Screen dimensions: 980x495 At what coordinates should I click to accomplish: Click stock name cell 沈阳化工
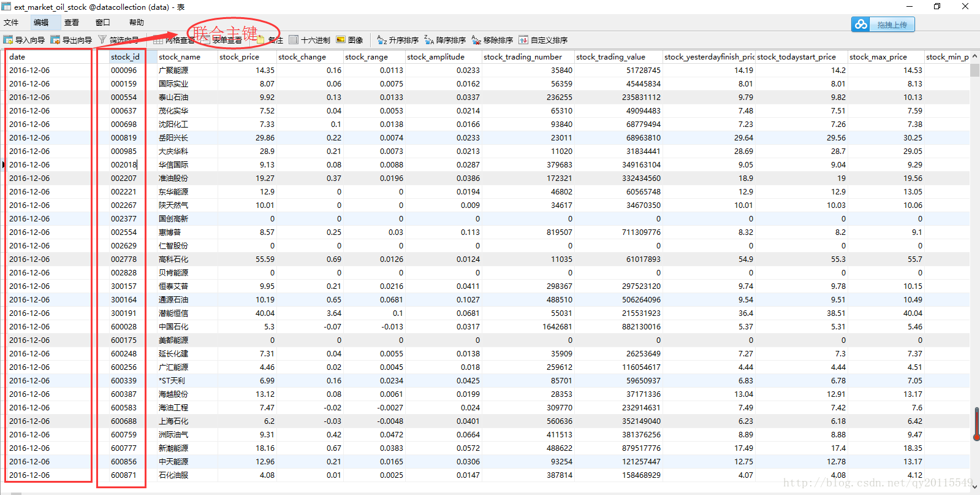coord(187,124)
